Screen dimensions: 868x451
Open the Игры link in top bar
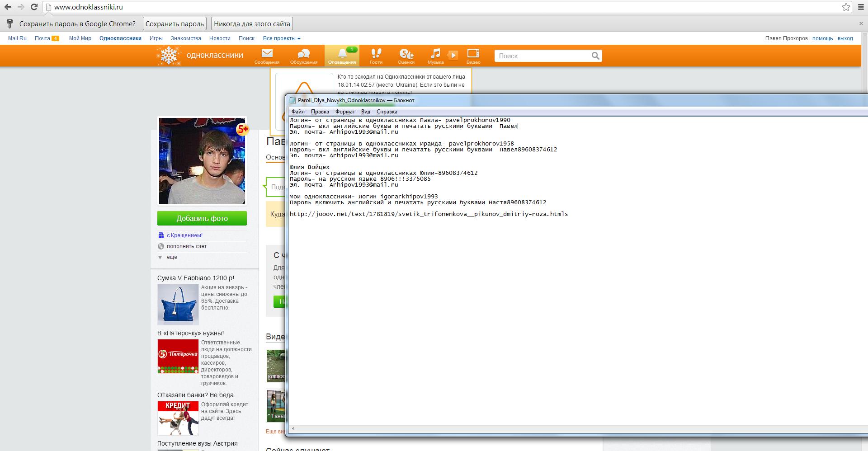[156, 38]
